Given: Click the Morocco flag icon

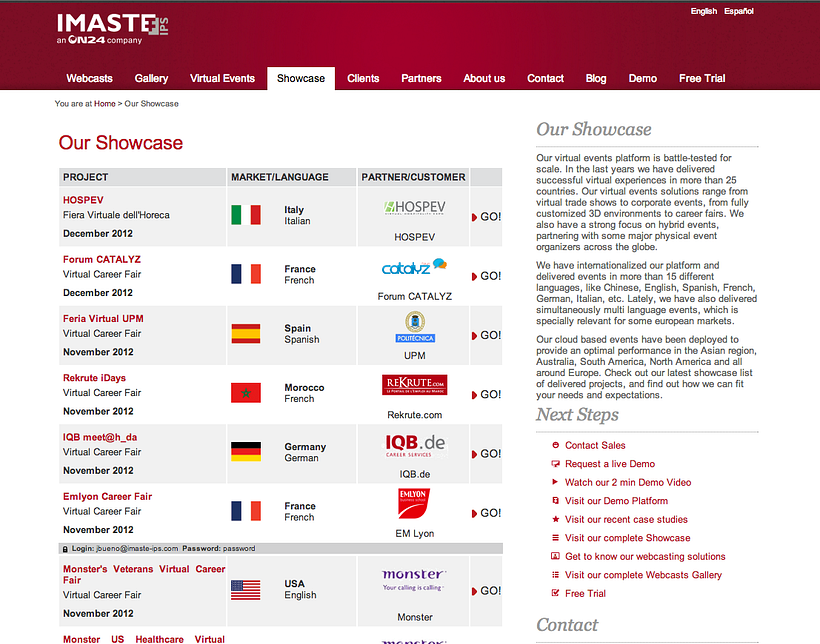Looking at the screenshot, I should (246, 393).
